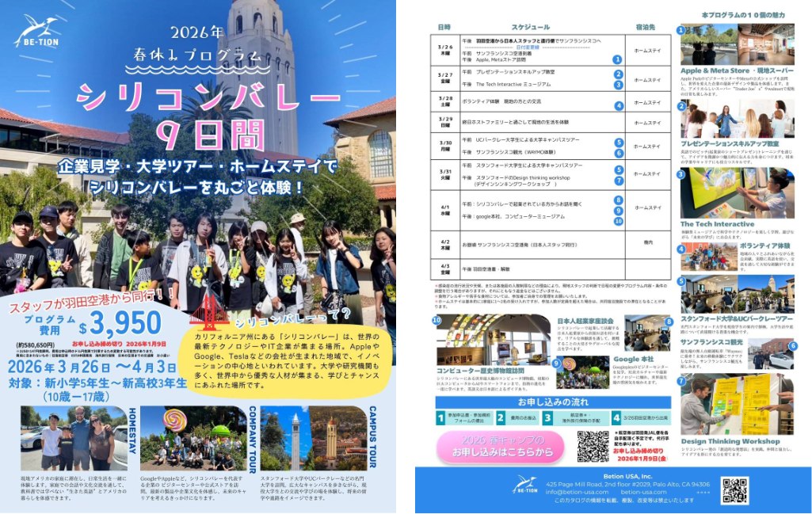Click the QR code in the blue footer
The image size is (812, 514).
(734, 491)
